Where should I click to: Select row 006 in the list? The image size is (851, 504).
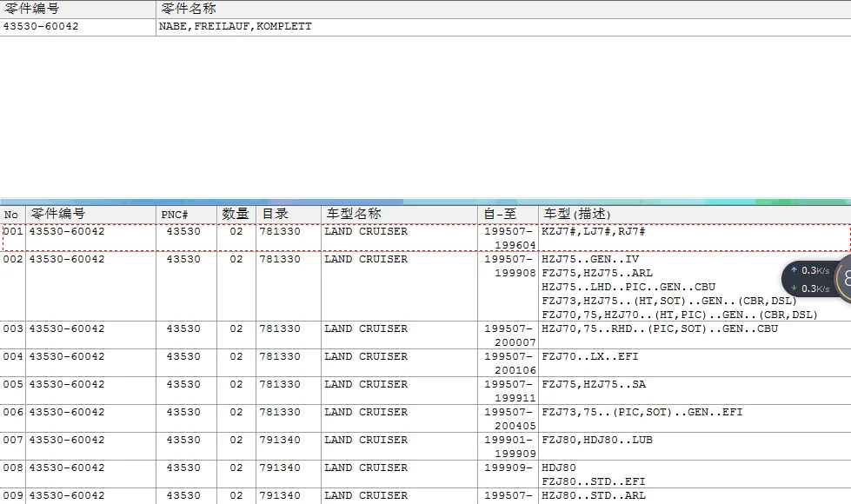[x=426, y=418]
